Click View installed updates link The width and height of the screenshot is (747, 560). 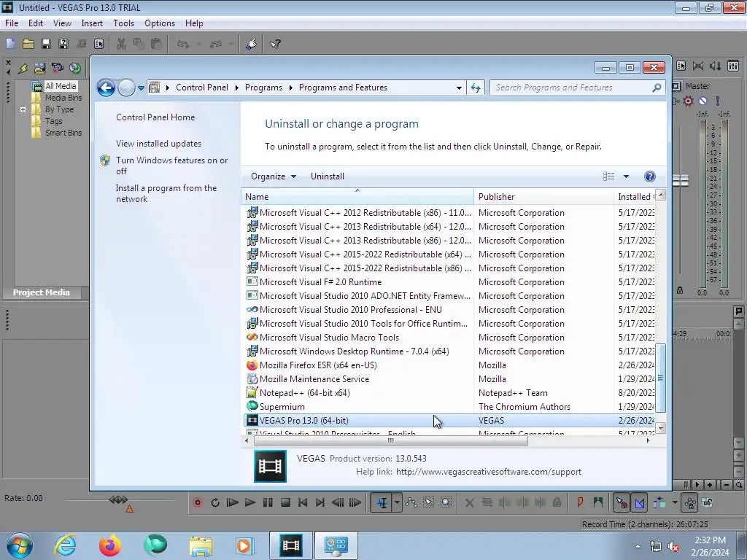point(158,144)
